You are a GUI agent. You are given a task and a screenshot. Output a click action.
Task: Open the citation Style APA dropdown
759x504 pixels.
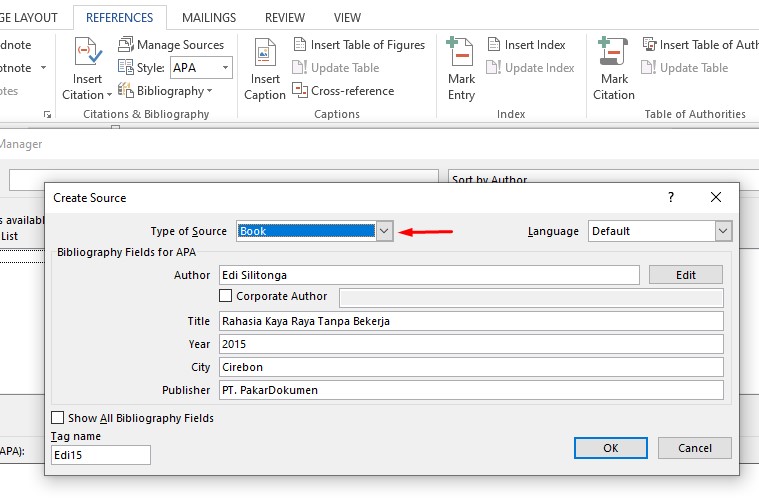pyautogui.click(x=225, y=67)
